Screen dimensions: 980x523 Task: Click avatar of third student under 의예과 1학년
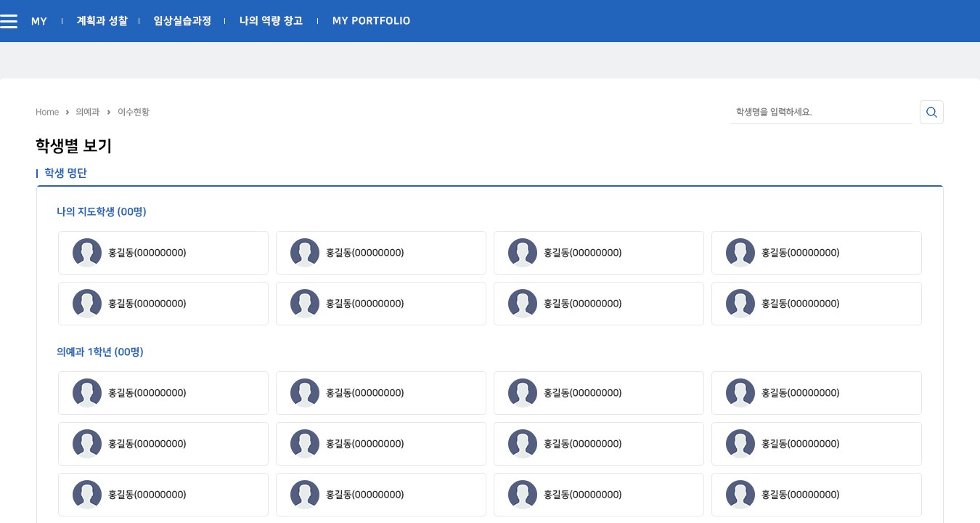click(523, 393)
